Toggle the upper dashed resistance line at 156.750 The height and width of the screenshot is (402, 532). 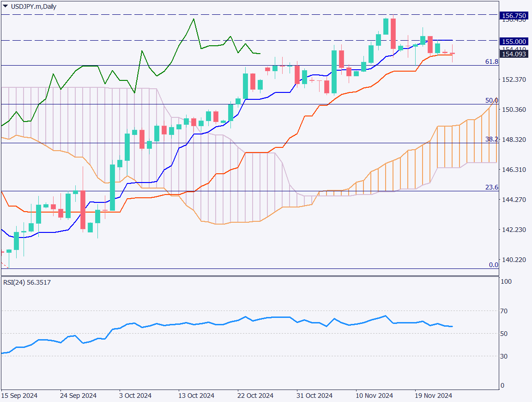click(231, 15)
